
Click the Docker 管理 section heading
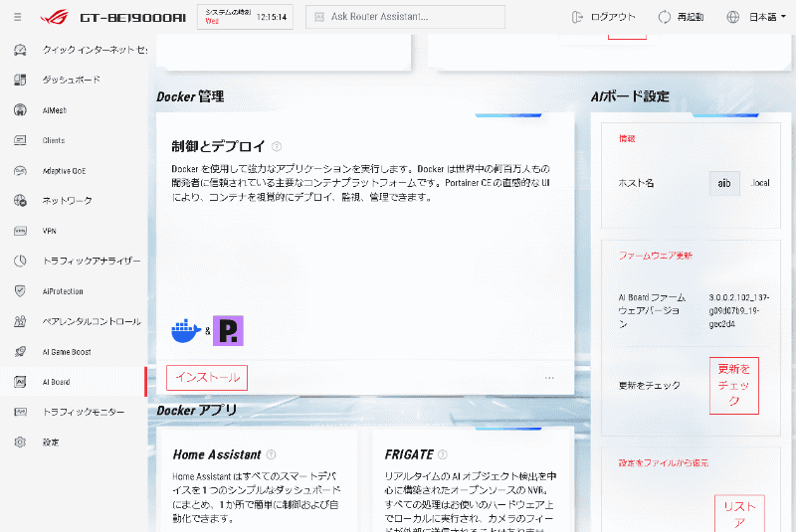(x=190, y=96)
